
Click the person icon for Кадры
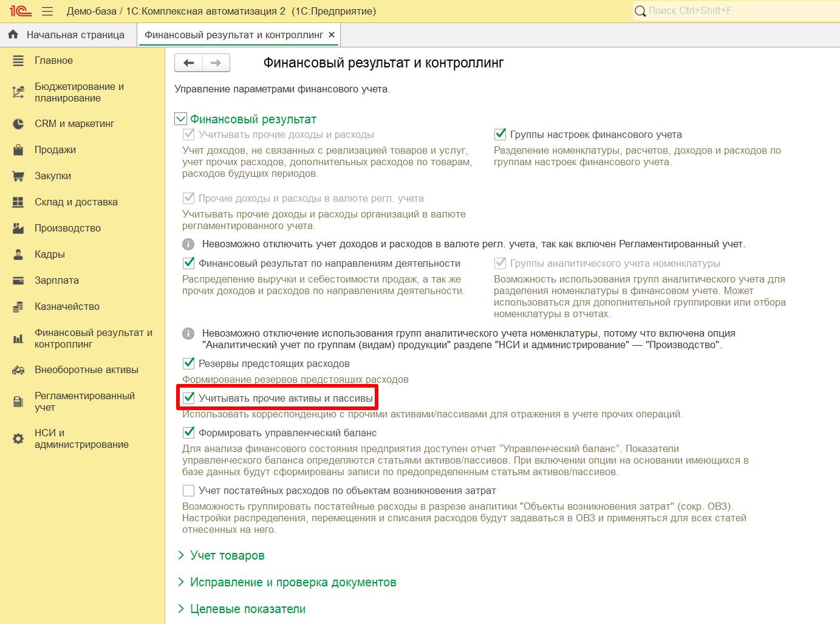click(x=18, y=255)
